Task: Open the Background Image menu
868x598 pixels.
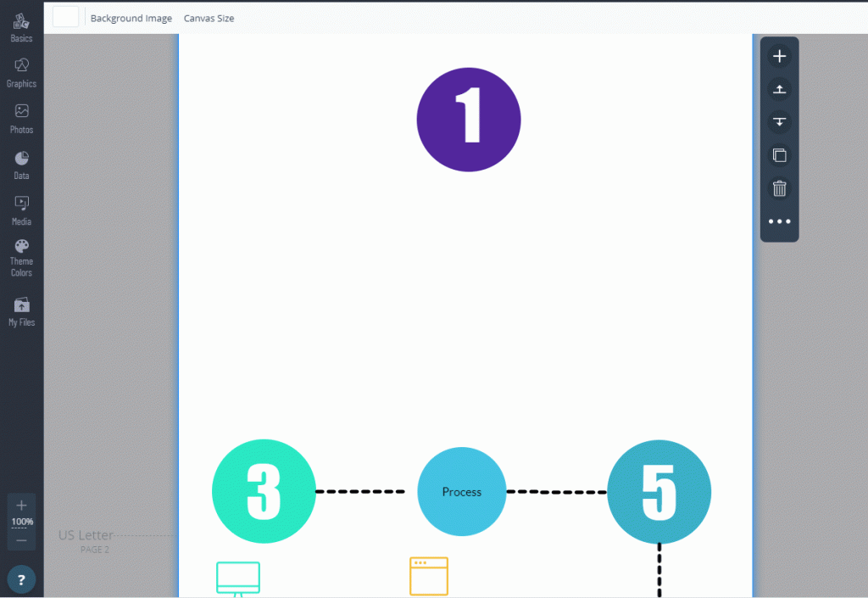Action: click(x=131, y=17)
